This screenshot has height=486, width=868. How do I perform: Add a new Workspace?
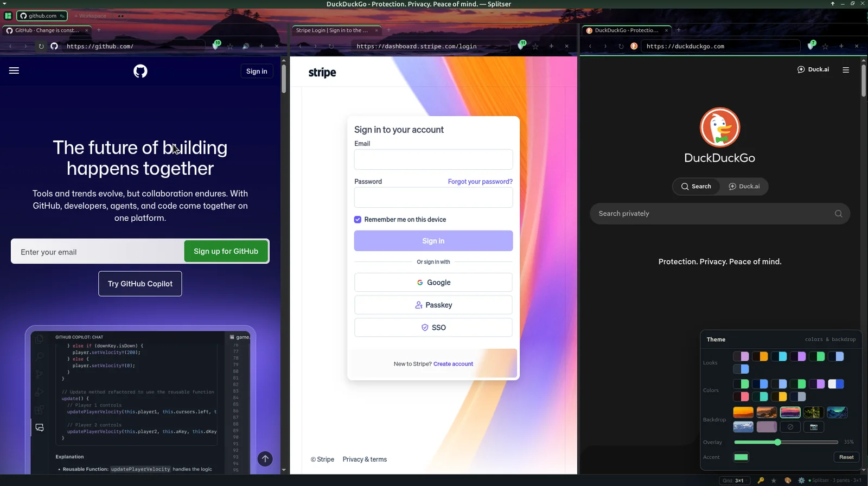coord(91,16)
